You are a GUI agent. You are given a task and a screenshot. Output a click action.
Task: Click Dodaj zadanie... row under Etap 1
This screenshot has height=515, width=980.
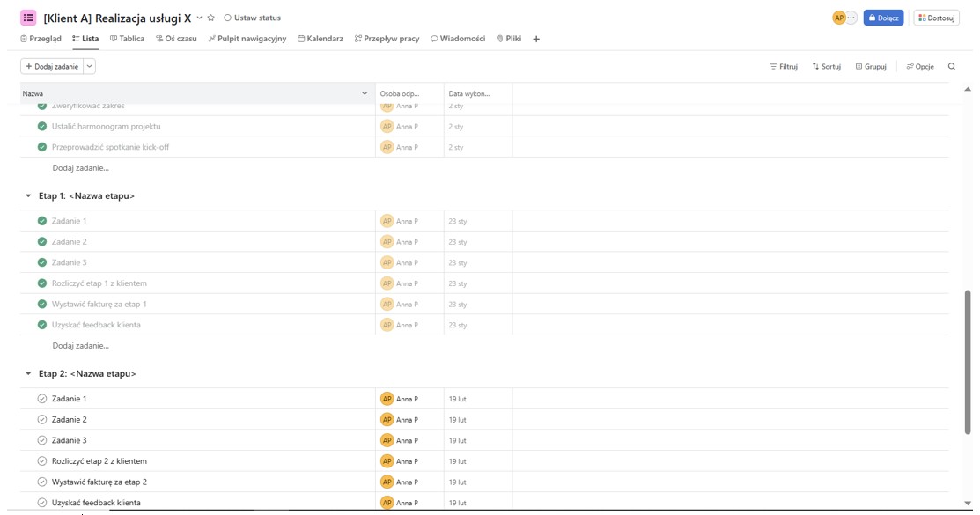tap(80, 346)
